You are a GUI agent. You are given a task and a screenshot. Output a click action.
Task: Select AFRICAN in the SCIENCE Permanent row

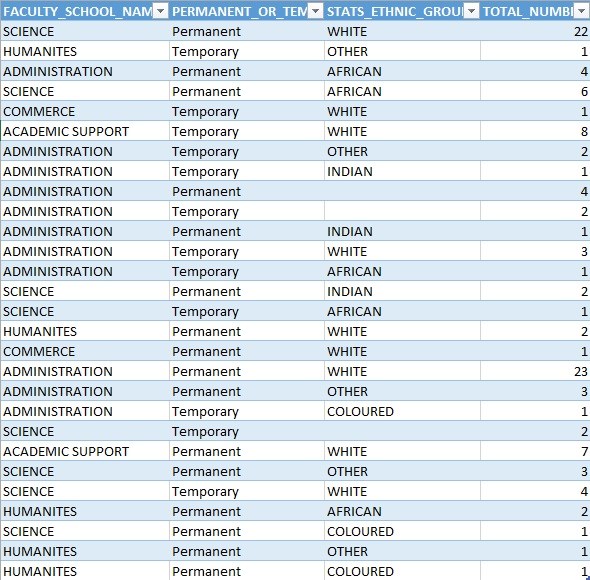pyautogui.click(x=354, y=92)
